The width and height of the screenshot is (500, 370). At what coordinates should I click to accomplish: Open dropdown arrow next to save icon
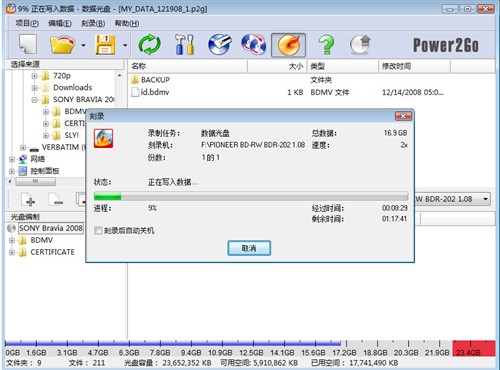coord(125,45)
